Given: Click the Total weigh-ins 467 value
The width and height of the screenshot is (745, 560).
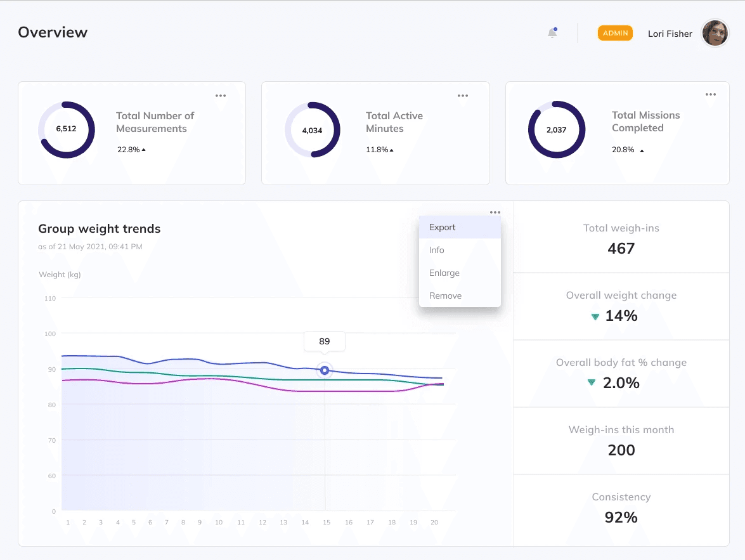Looking at the screenshot, I should [621, 248].
